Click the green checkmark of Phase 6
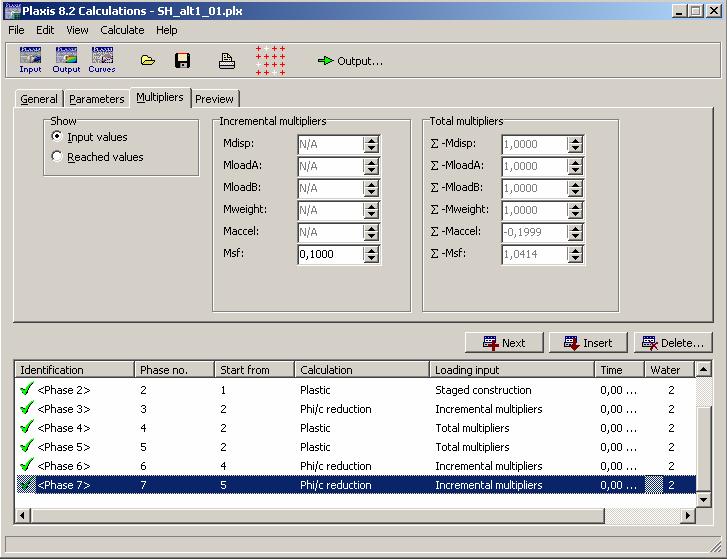 tap(27, 465)
